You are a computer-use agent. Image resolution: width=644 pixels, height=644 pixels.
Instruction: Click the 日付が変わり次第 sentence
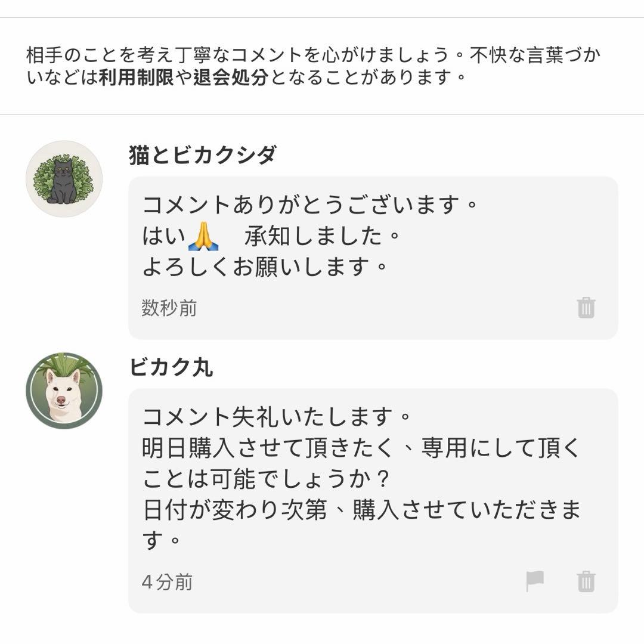[361, 510]
